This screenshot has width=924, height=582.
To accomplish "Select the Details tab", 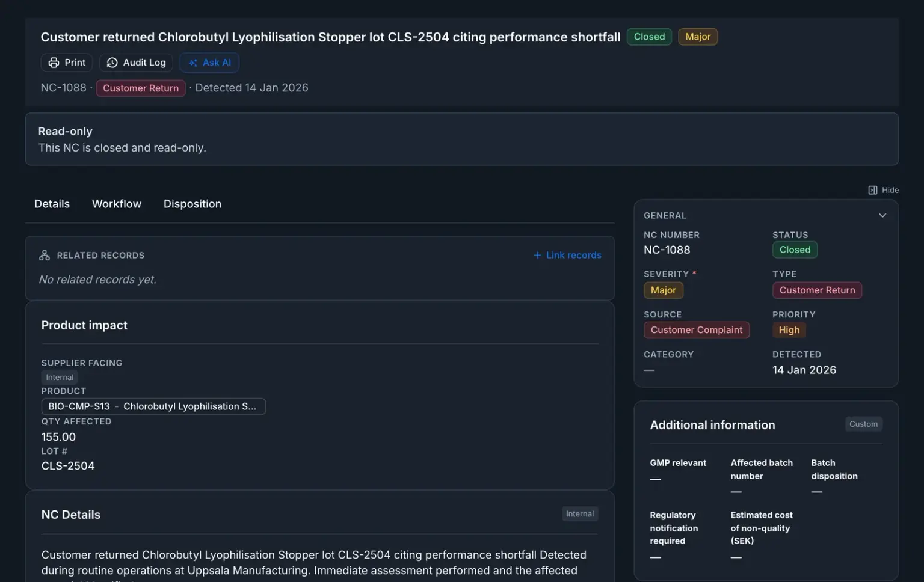I will pyautogui.click(x=52, y=204).
